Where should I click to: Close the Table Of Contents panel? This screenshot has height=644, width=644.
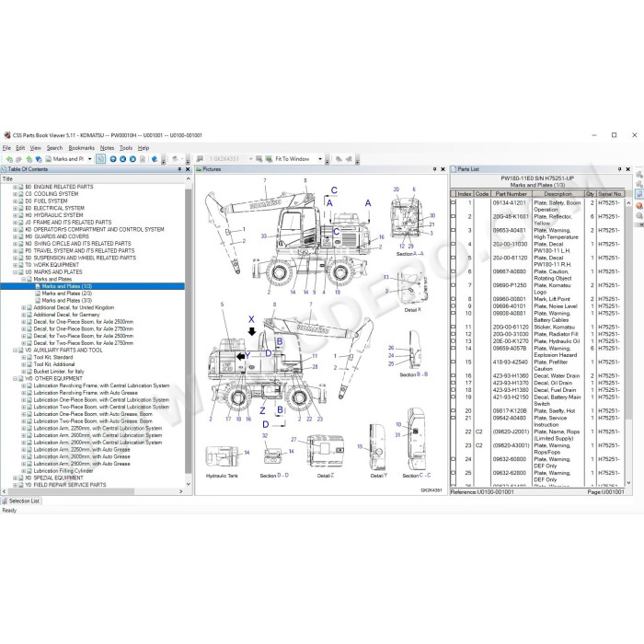pyautogui.click(x=188, y=169)
